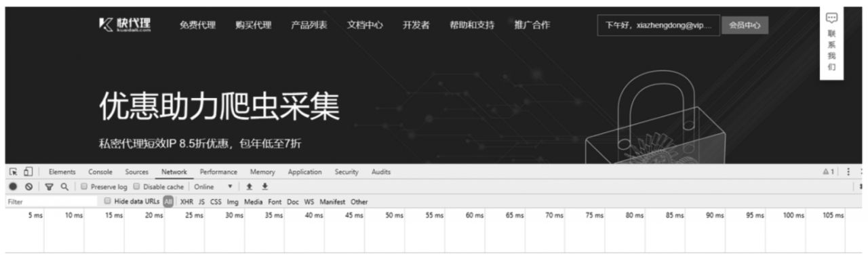This screenshot has width=868, height=260.
Task: Check Hide data URLs option
Action: pyautogui.click(x=107, y=201)
